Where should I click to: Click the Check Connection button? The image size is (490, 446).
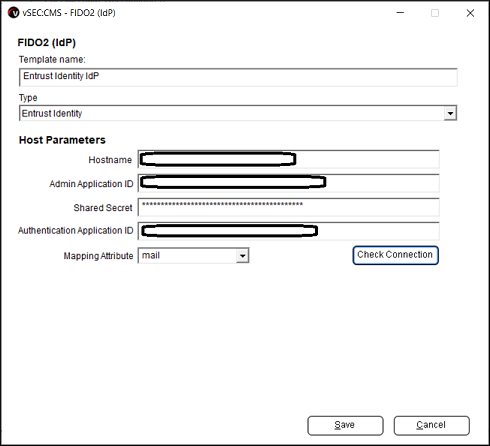395,255
